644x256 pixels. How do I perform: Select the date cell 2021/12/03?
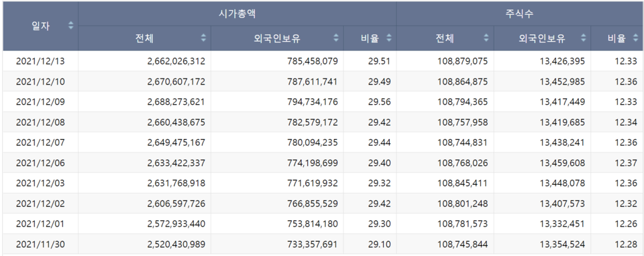pos(40,183)
